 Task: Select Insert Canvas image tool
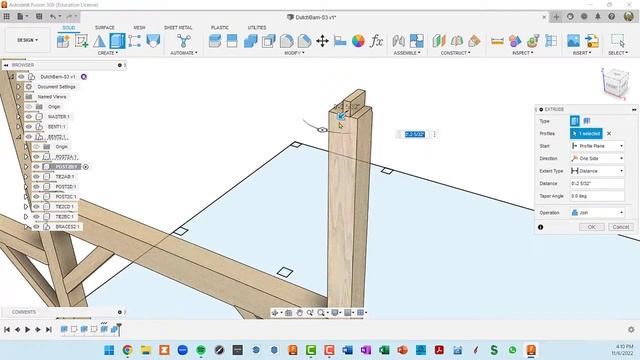(x=573, y=41)
